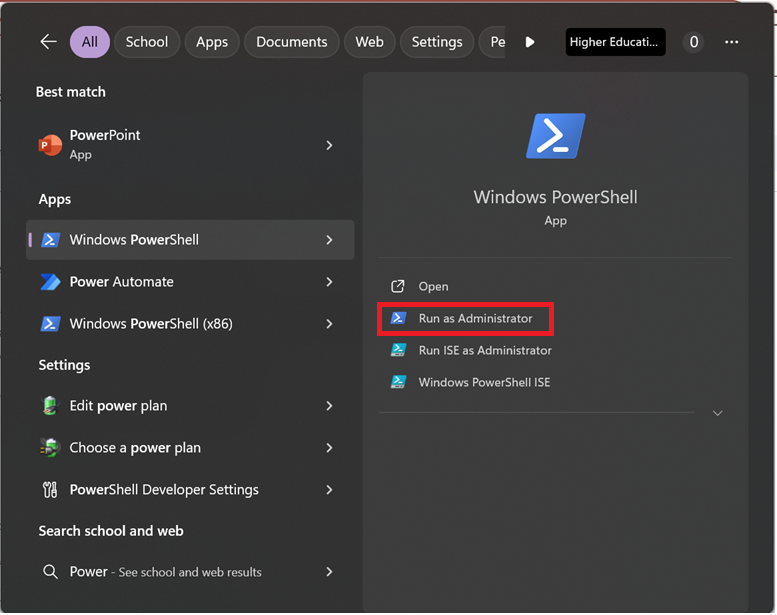The image size is (777, 615).
Task: Click Open in PowerShell preview pane
Action: pos(434,286)
